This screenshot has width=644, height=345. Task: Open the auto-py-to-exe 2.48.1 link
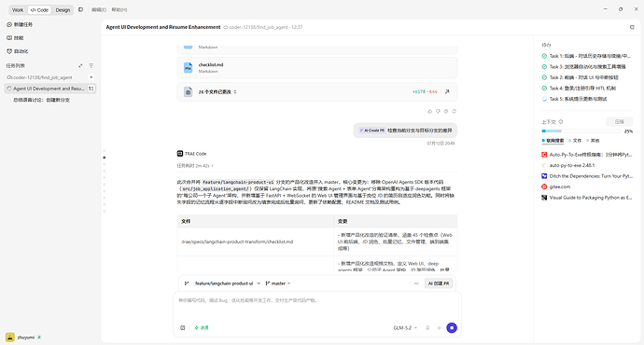[x=568, y=165]
